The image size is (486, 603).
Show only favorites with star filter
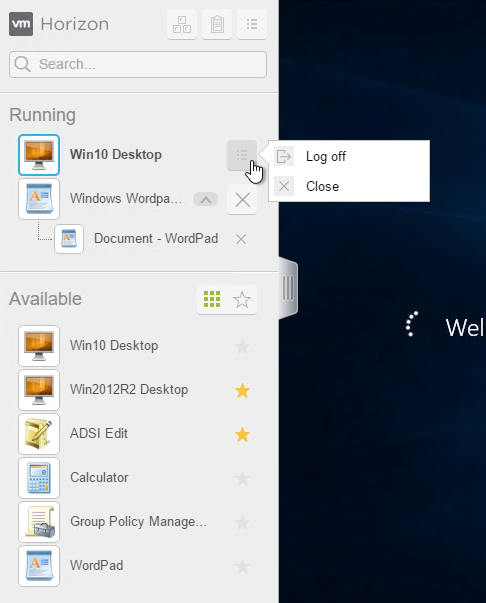[x=242, y=300]
